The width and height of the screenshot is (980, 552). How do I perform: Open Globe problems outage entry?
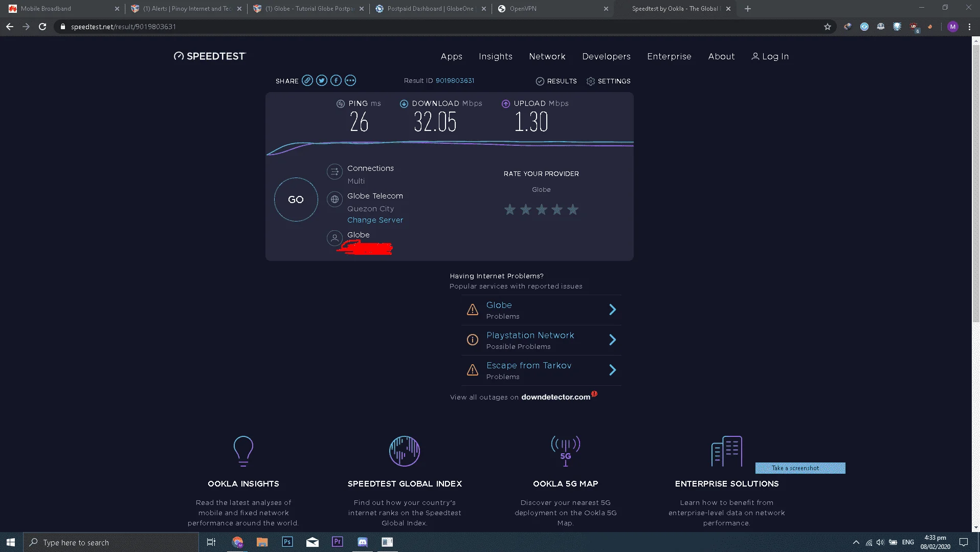pyautogui.click(x=499, y=305)
